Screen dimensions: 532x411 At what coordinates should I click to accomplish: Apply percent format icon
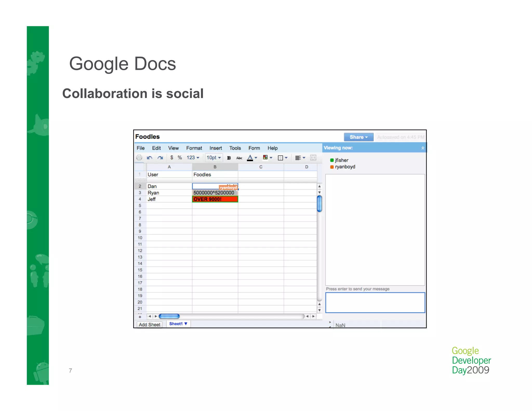180,157
